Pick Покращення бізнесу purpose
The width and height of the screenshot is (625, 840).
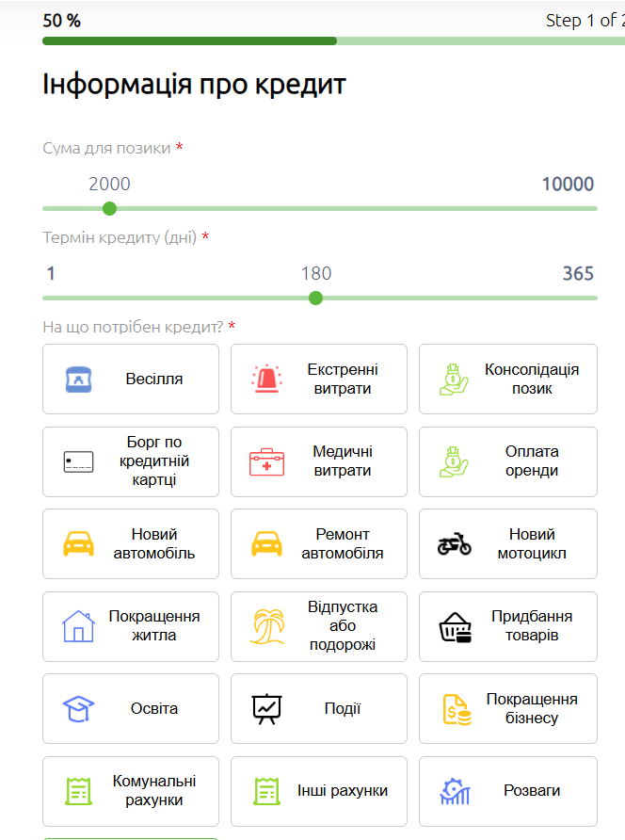tap(507, 709)
